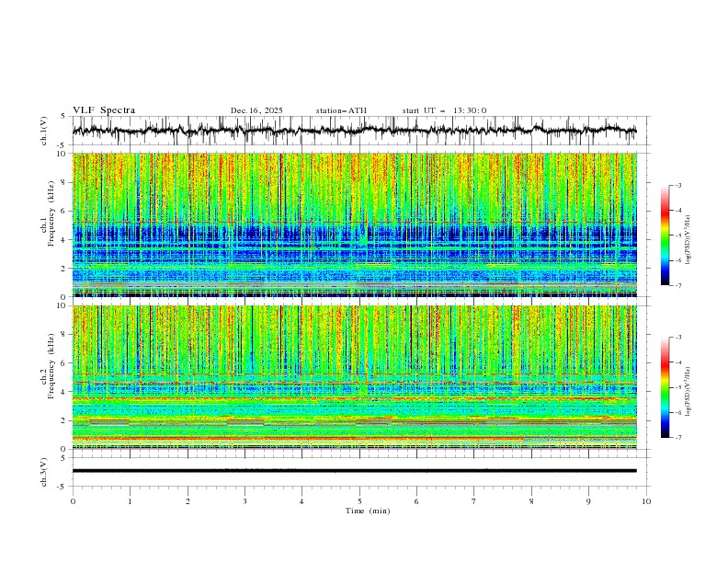
Task: Click the "ch.1(V)" axis label
Action: click(44, 131)
